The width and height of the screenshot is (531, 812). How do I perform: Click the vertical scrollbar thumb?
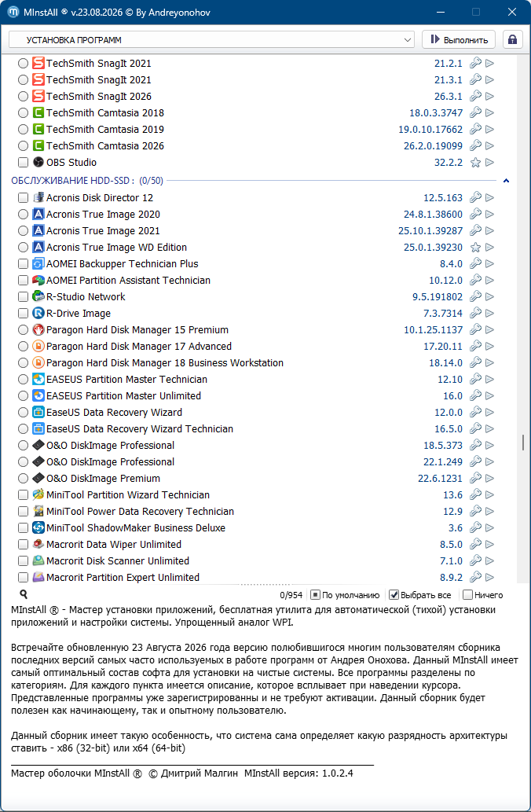coord(522,443)
